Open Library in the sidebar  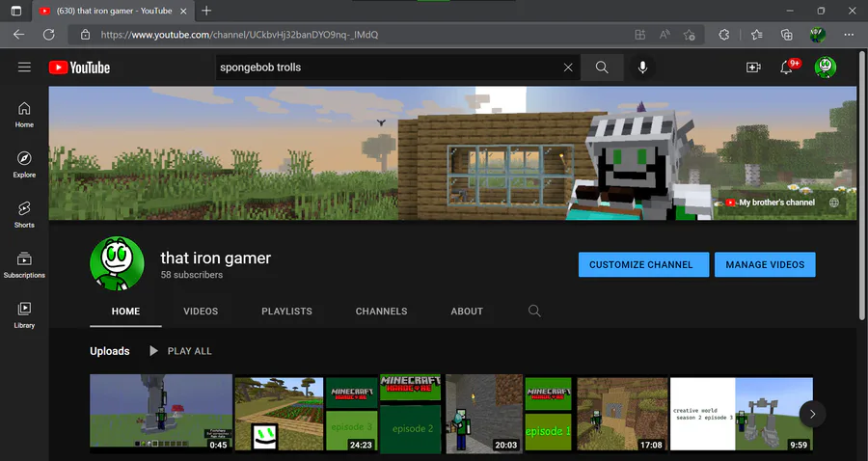tap(24, 315)
